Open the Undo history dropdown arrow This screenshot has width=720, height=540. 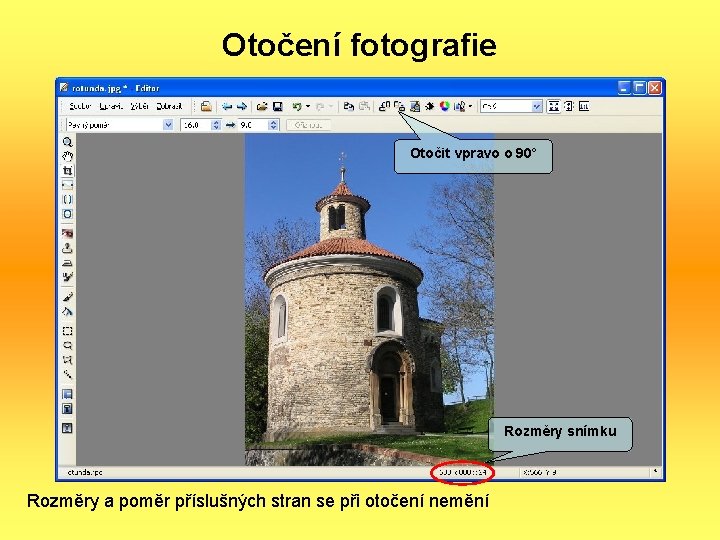[308, 107]
